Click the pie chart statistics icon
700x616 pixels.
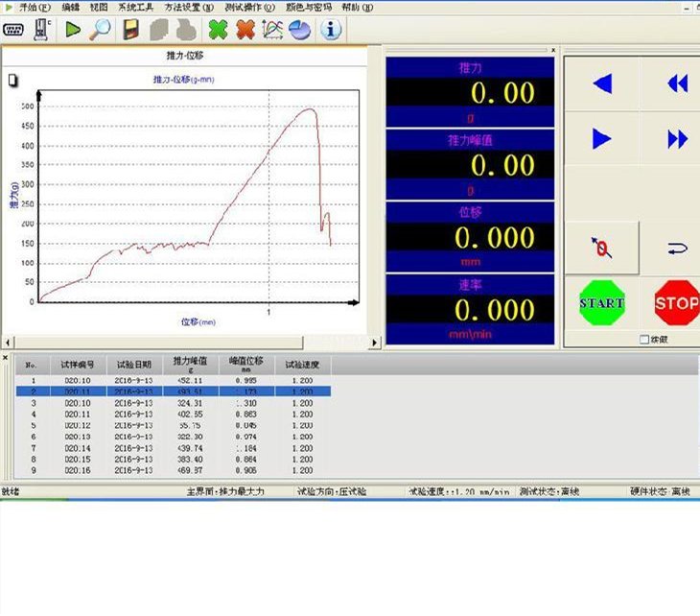tap(299, 30)
